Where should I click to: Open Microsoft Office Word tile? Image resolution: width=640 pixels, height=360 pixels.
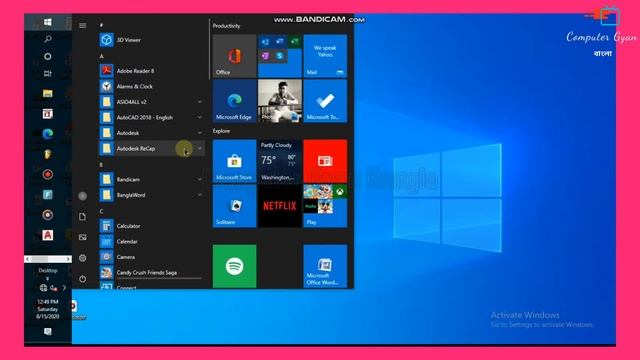pos(325,266)
